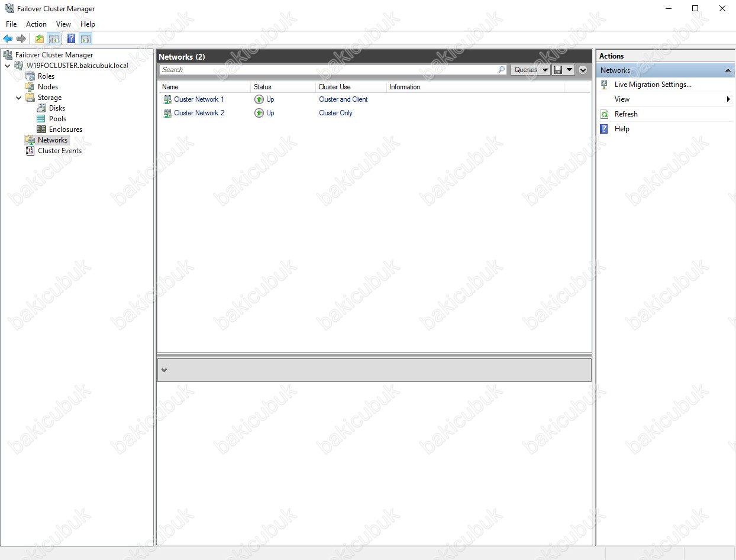Toggle the Show/Hide Action Pane icon

pos(86,39)
